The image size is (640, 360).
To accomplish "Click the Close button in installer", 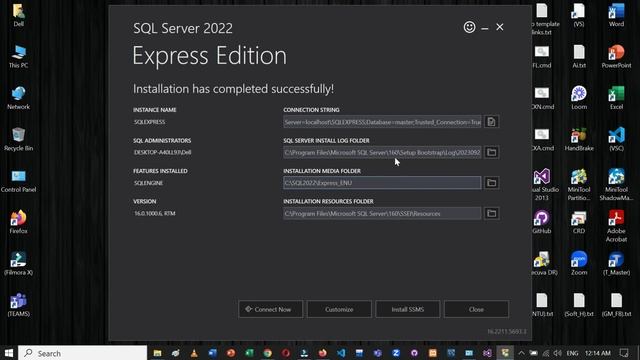I will pos(476,309).
